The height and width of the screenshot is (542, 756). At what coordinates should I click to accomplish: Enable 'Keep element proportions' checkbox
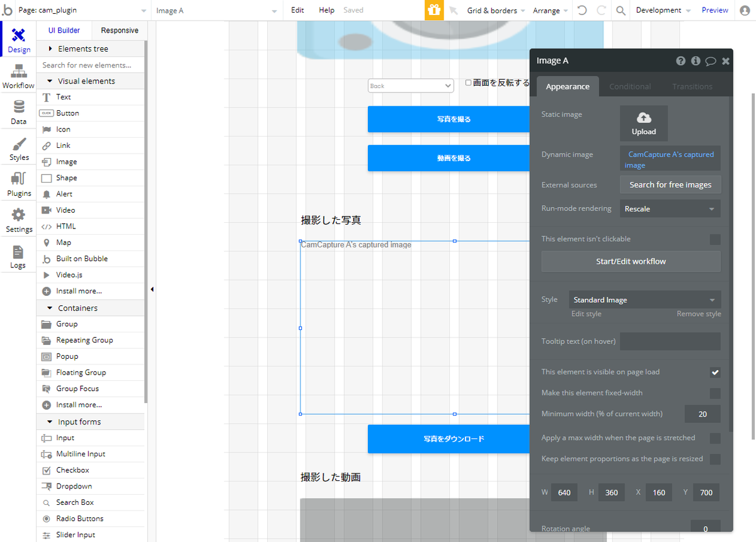(x=715, y=460)
